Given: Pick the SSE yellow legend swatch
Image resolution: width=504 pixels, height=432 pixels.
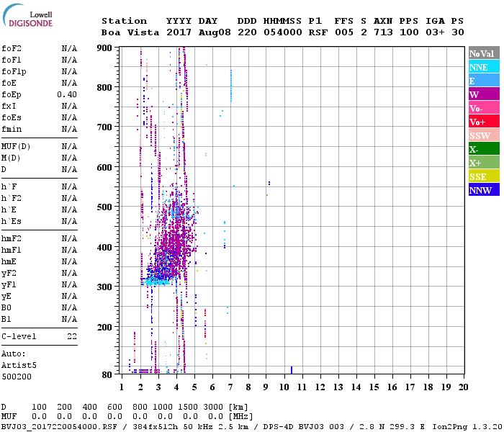Looking at the screenshot, I should click(x=484, y=176).
